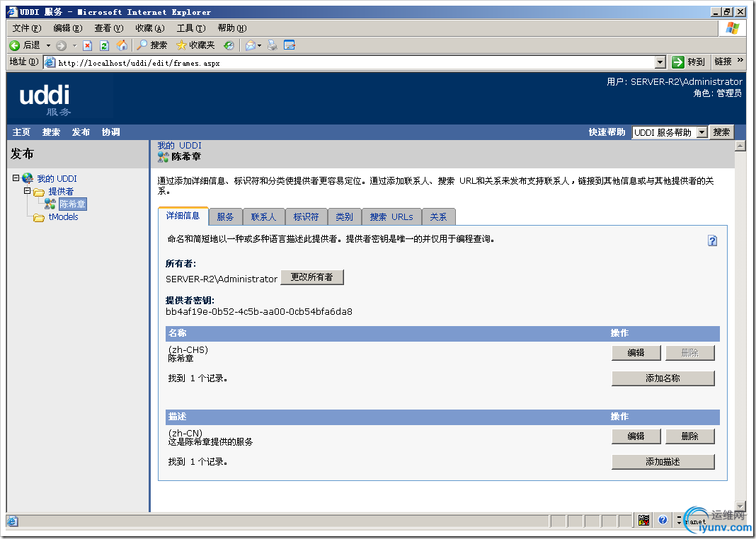Viewport: 756px width, 539px height.
Task: Click the 陈希章 tree node icon
Action: [x=50, y=204]
